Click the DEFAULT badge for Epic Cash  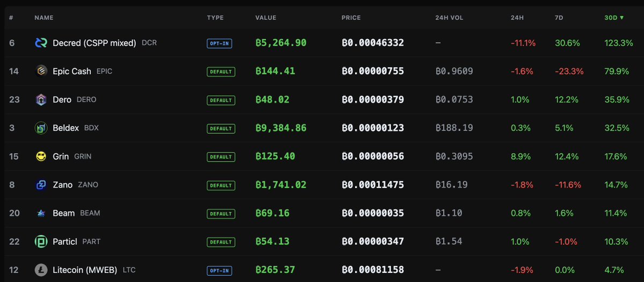click(221, 71)
